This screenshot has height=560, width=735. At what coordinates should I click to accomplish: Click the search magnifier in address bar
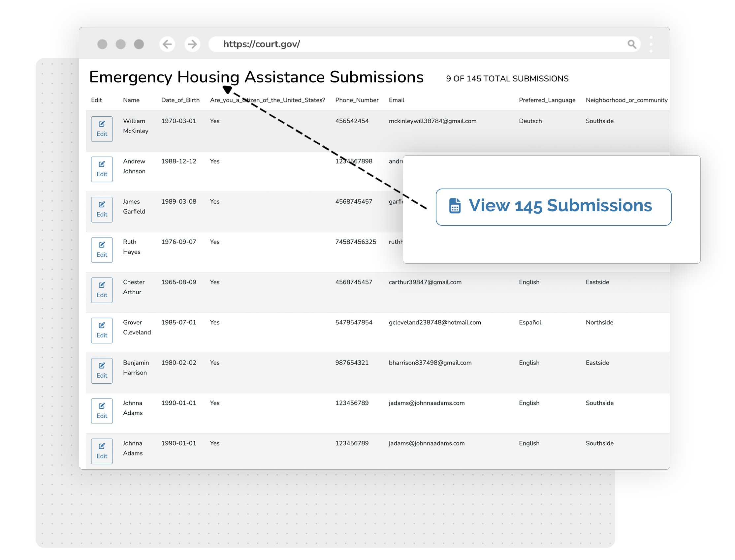click(x=631, y=44)
